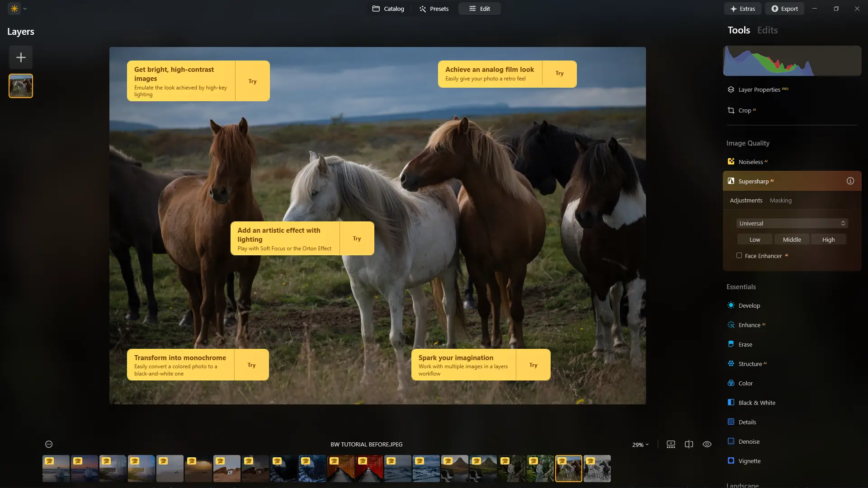Enable the Face Enhancer checkbox
This screenshot has width=868, height=488.
click(x=739, y=256)
